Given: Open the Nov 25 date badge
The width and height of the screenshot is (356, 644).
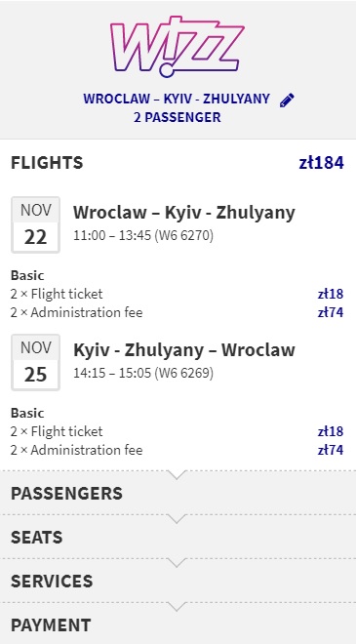Looking at the screenshot, I should tap(36, 362).
